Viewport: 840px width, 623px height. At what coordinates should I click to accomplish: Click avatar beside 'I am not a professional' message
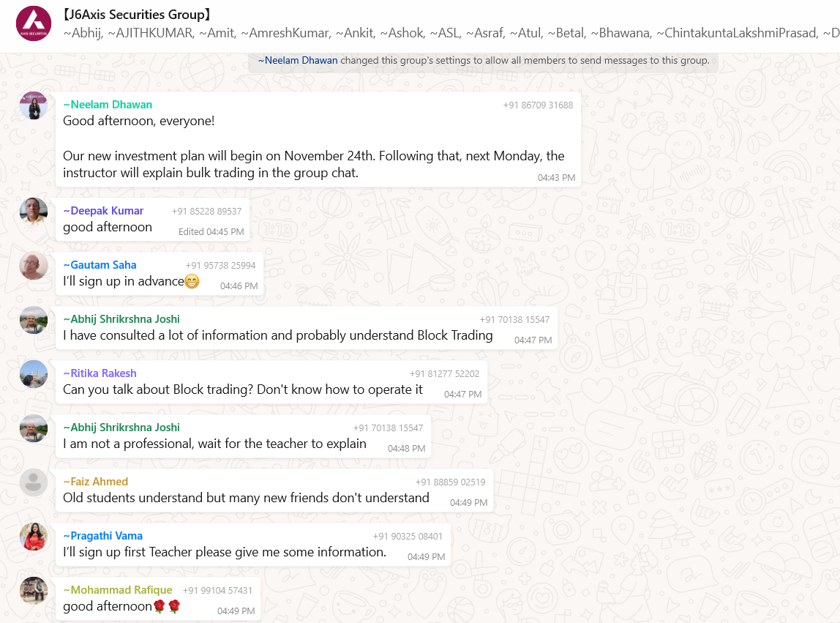click(34, 428)
